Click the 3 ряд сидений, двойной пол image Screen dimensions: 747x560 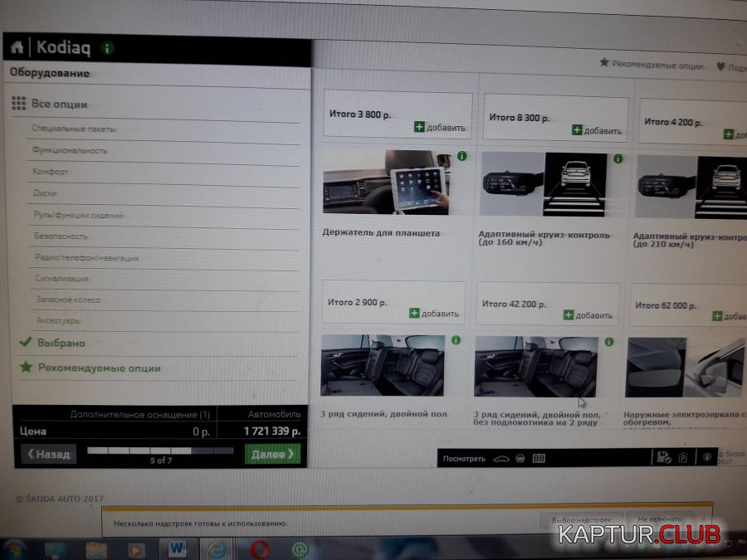383,365
